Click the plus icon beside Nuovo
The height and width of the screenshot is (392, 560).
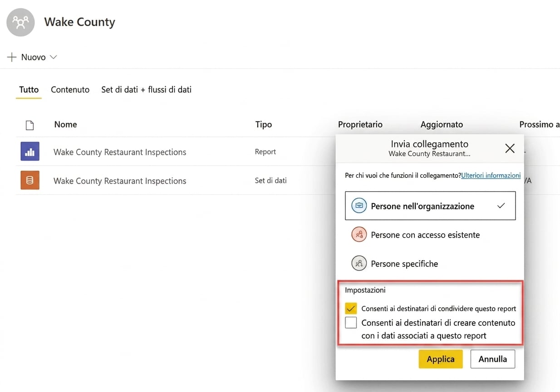point(12,57)
